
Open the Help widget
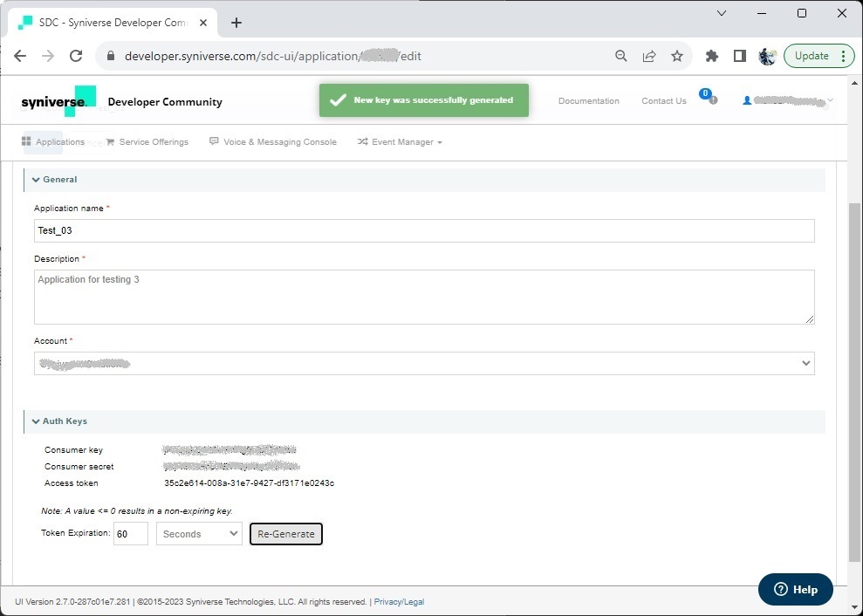click(x=795, y=590)
